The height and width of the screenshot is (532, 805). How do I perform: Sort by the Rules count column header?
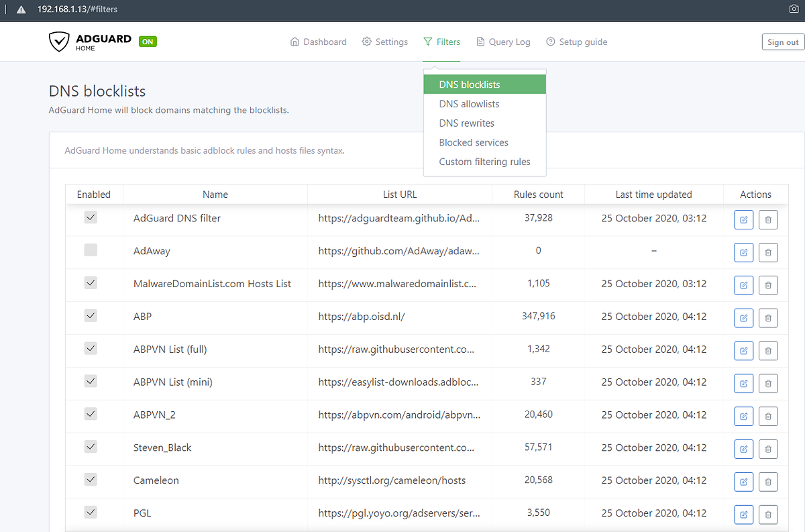point(539,195)
